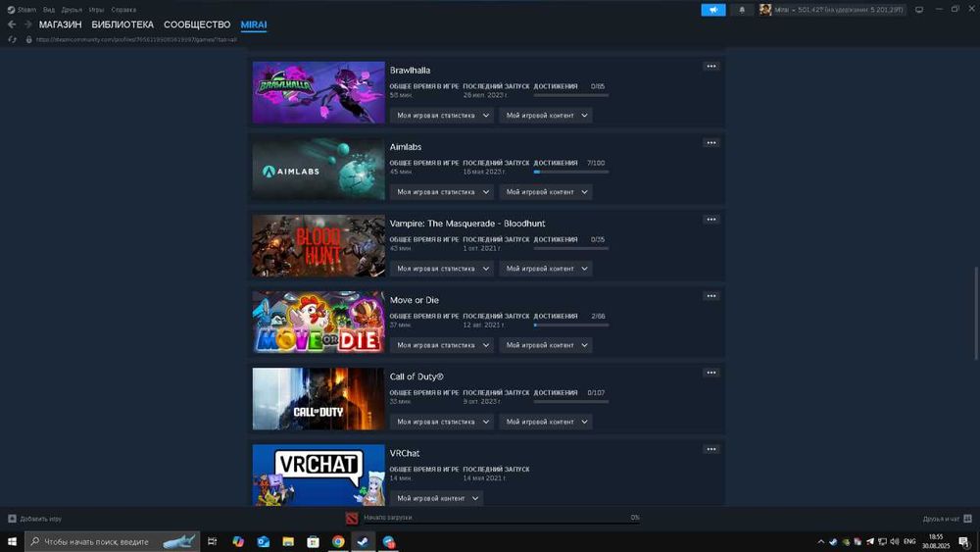Open Microsoft Store from taskbar
The image size is (980, 552).
314,541
